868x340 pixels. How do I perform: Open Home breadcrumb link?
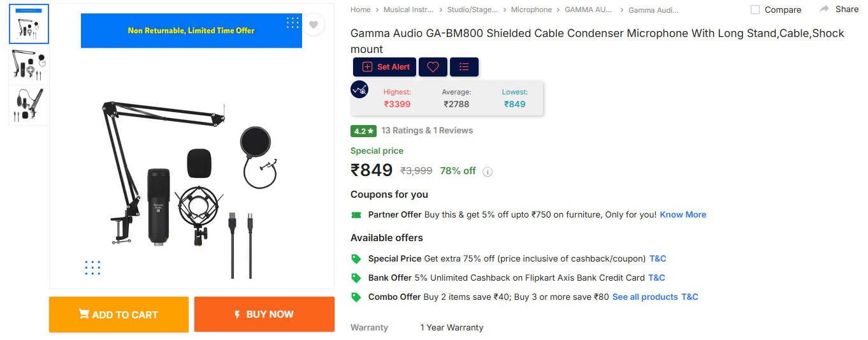[360, 10]
